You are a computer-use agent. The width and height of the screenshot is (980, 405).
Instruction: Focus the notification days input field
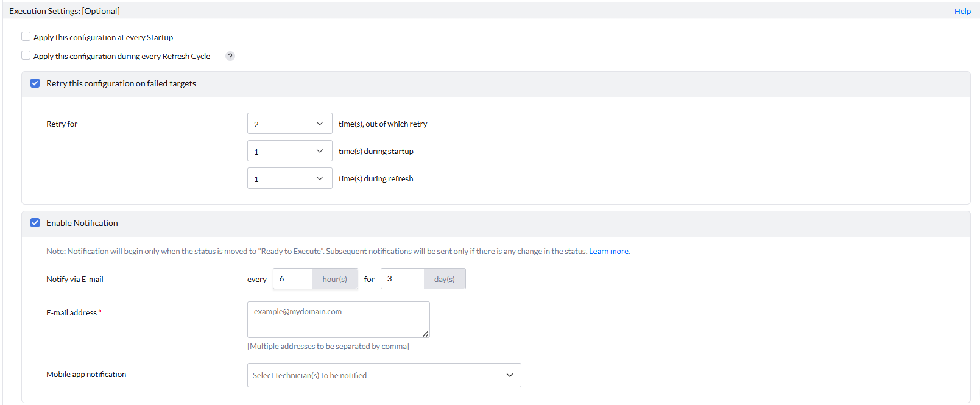coord(402,279)
